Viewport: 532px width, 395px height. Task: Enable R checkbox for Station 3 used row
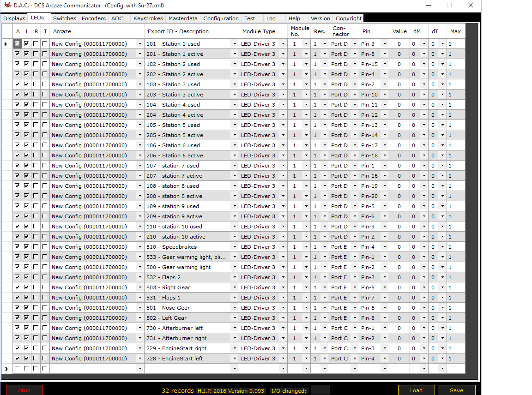(x=36, y=84)
